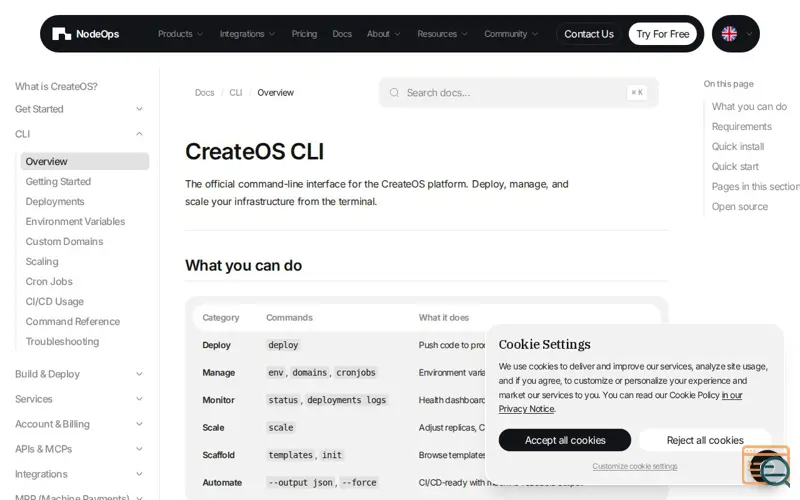Click the CreateOS CLI heading
The width and height of the screenshot is (800, 500).
[x=254, y=152]
